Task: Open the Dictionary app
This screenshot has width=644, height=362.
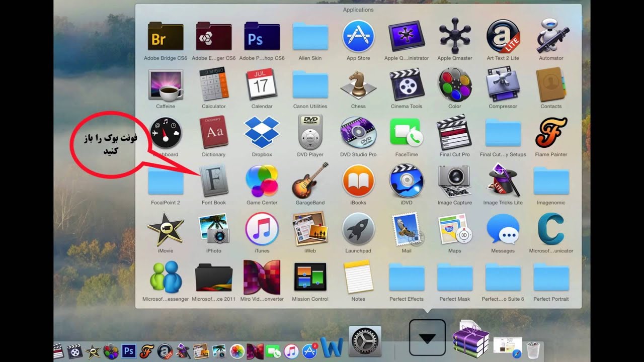Action: (214, 133)
